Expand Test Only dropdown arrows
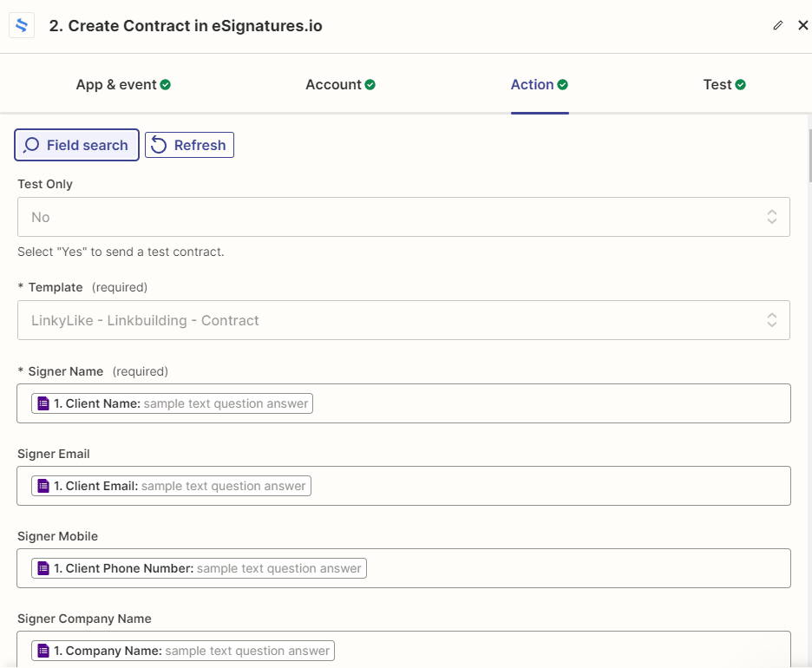This screenshot has width=812, height=668. 771,217
